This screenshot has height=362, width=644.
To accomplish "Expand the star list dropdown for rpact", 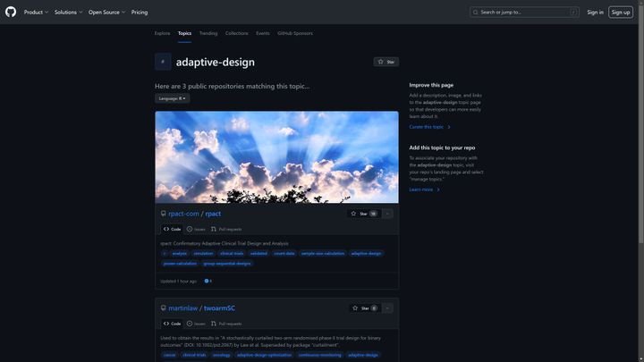I will [387, 214].
